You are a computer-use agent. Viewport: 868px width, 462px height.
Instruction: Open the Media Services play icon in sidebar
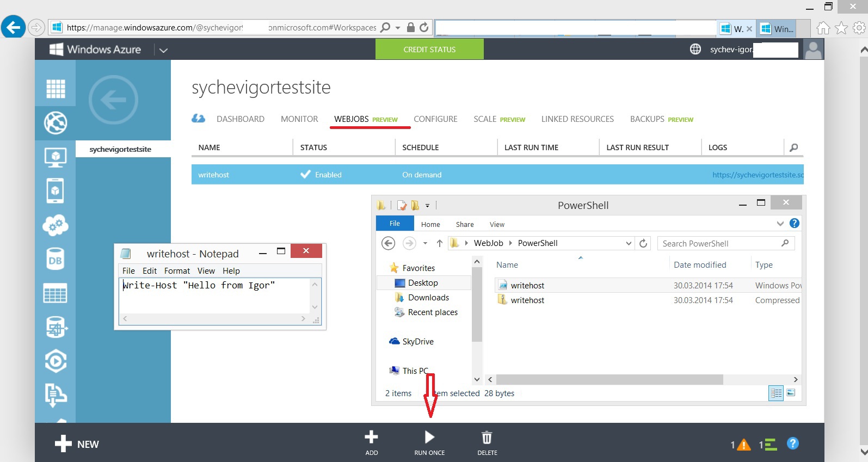coord(56,361)
